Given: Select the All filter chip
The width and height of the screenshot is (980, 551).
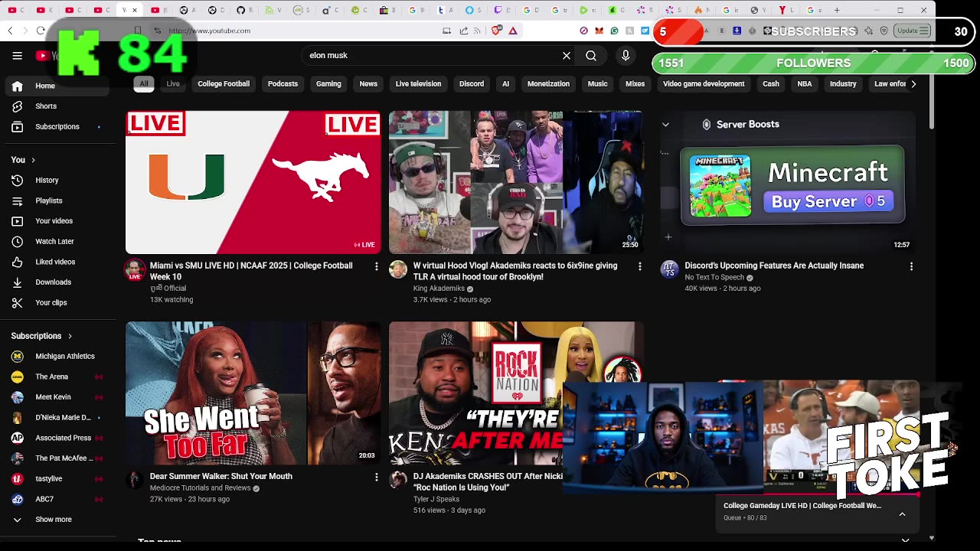Looking at the screenshot, I should (144, 84).
